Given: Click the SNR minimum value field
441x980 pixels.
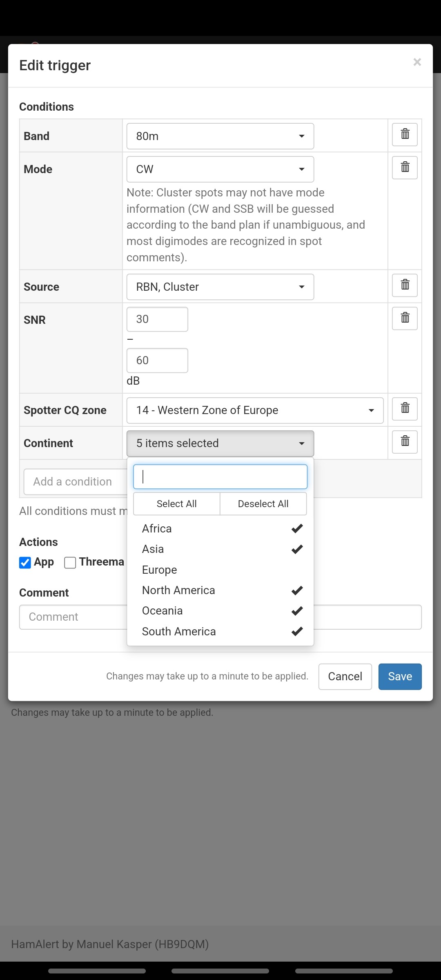Looking at the screenshot, I should tap(157, 319).
